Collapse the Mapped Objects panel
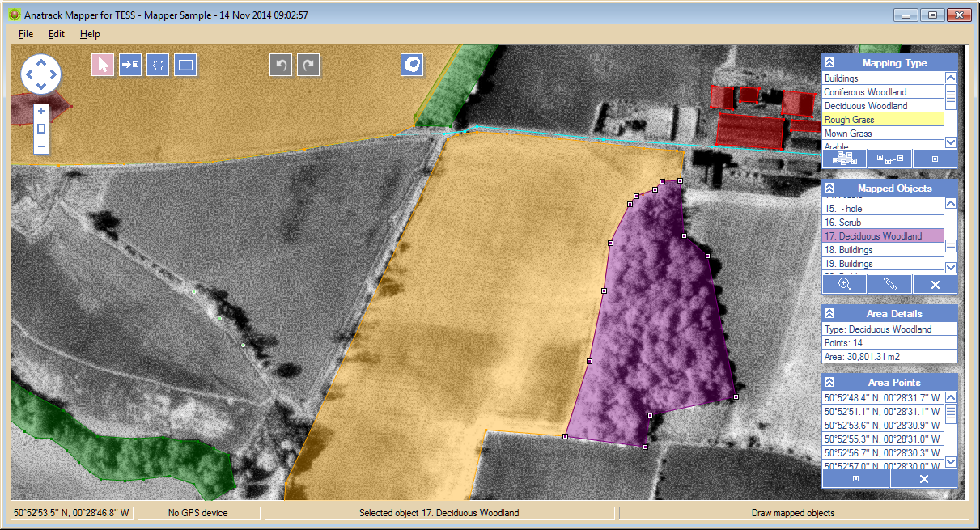980x530 pixels. coord(829,188)
